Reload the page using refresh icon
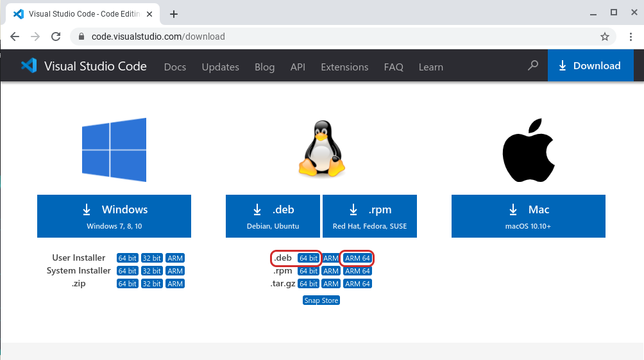The width and height of the screenshot is (644, 360). click(x=56, y=37)
